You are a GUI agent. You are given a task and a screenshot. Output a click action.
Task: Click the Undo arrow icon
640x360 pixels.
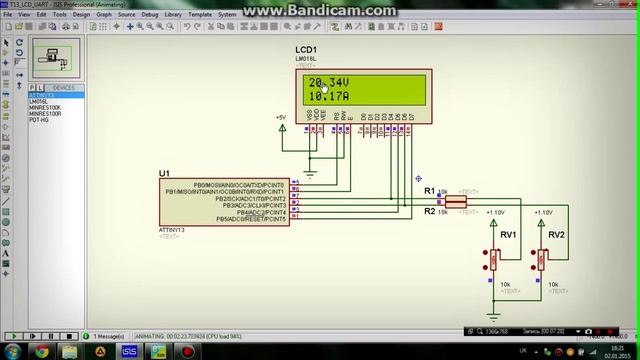tap(187, 27)
